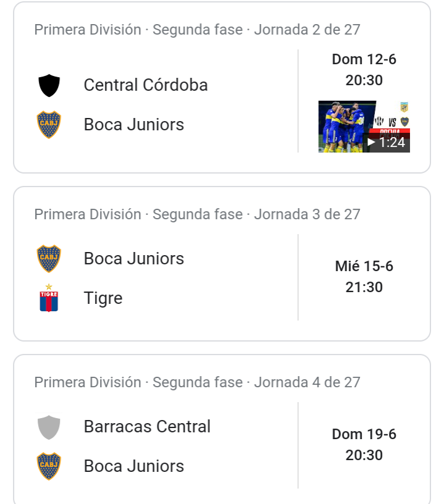Click Boca Juniors crest in Jornada 2 card

[x=49, y=125]
